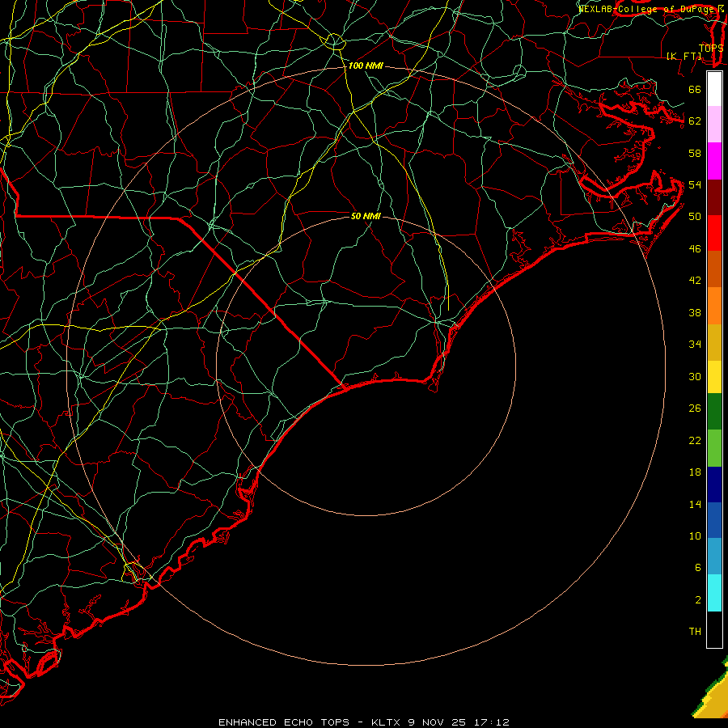Viewport: 728px width, 728px height.
Task: Click the 'TH' threshold label
Action: [x=695, y=631]
